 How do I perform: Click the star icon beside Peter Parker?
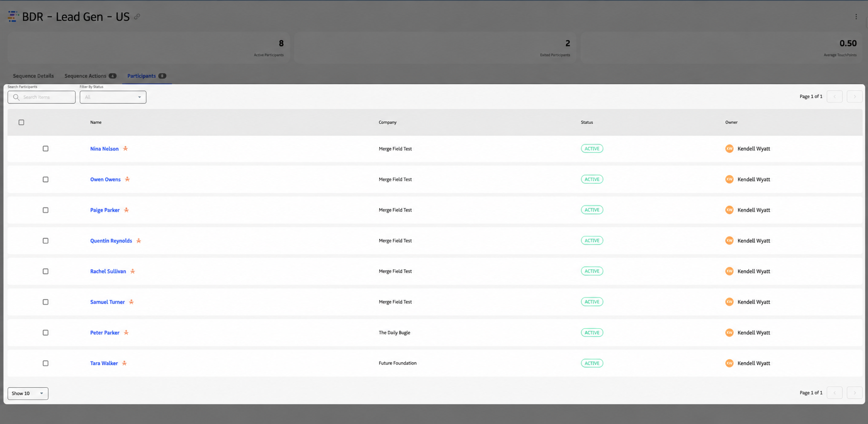126,333
